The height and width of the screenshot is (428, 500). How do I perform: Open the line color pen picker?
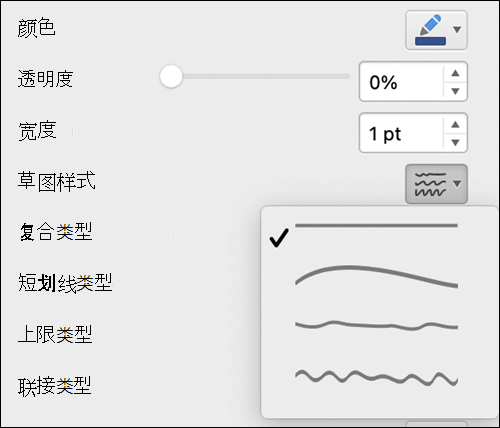[x=430, y=30]
